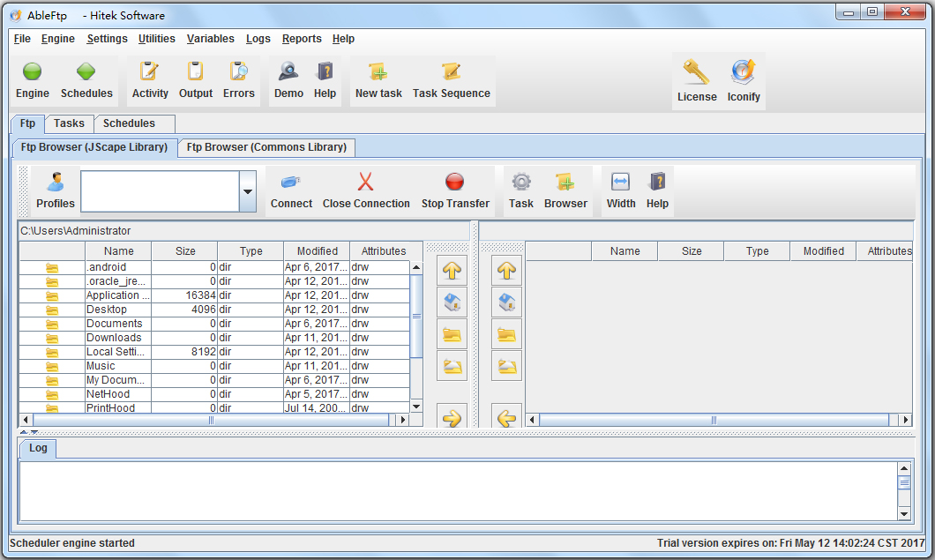Open the Output toolbar icon
This screenshot has width=935, height=560.
[196, 71]
